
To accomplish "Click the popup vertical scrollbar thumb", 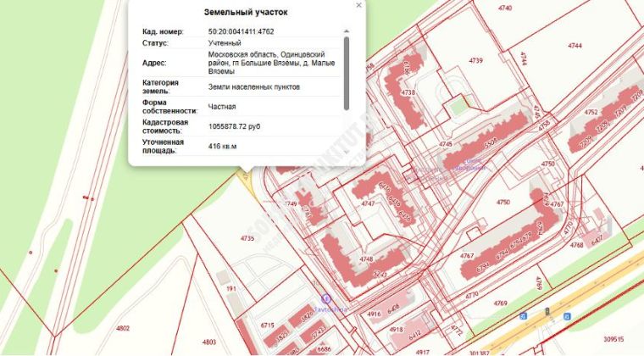I will pos(347,73).
